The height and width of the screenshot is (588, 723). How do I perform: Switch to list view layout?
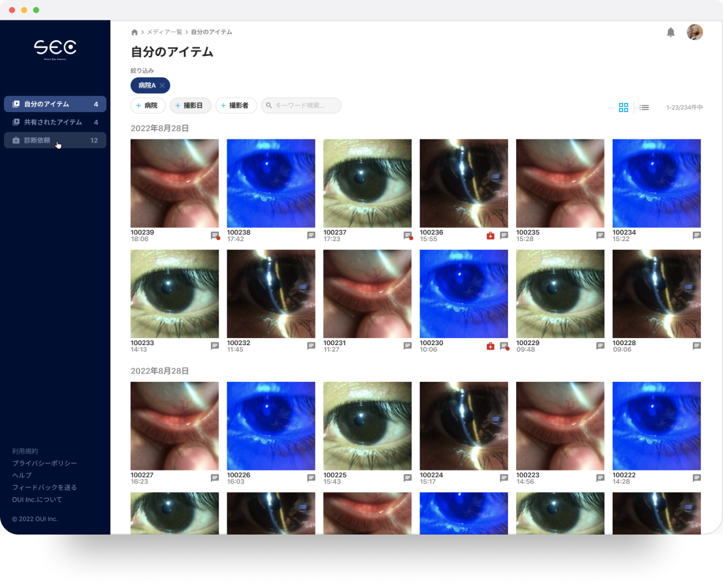644,107
